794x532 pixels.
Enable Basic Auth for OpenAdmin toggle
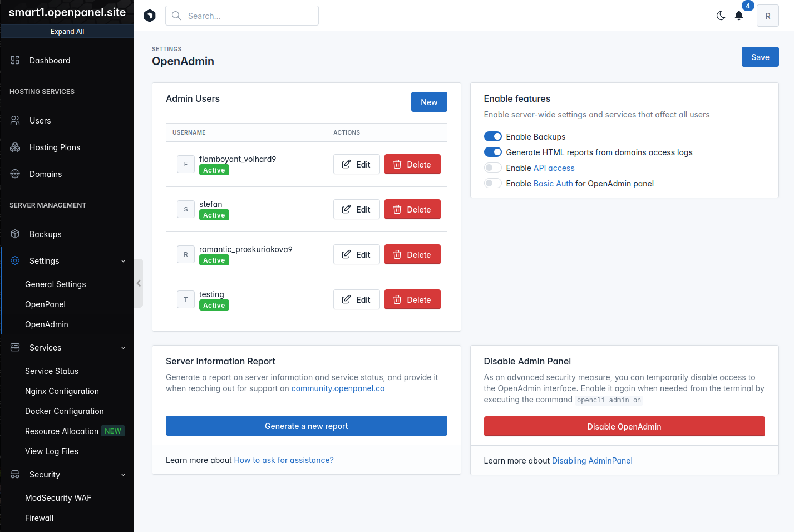click(492, 183)
